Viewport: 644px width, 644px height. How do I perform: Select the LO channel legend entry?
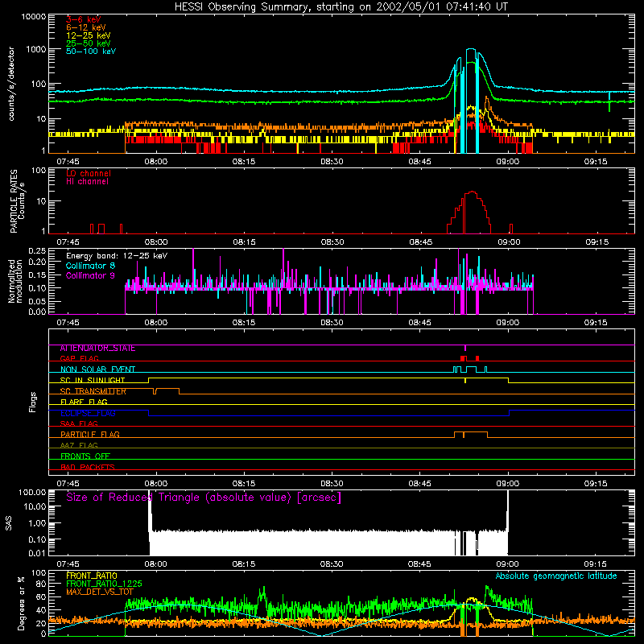(89, 174)
